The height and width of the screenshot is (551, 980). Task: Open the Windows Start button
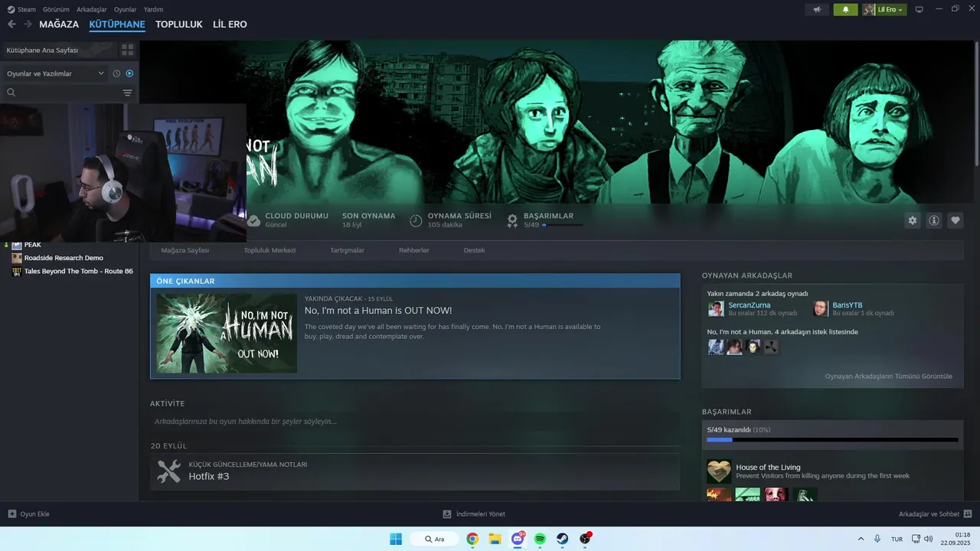pos(396,539)
